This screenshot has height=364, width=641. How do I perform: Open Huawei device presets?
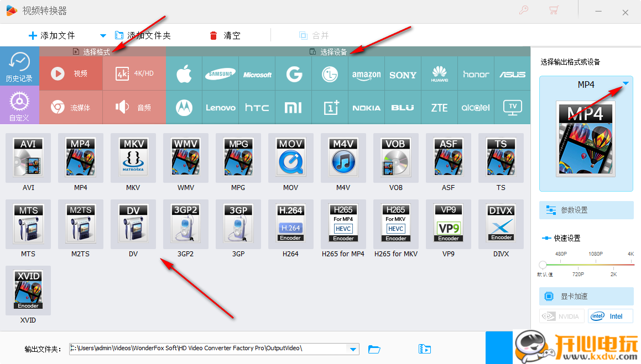(x=440, y=73)
